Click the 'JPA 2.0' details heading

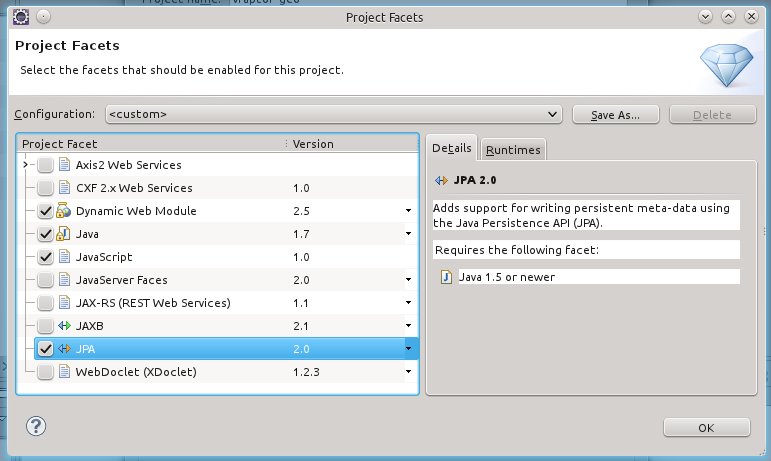pos(475,180)
